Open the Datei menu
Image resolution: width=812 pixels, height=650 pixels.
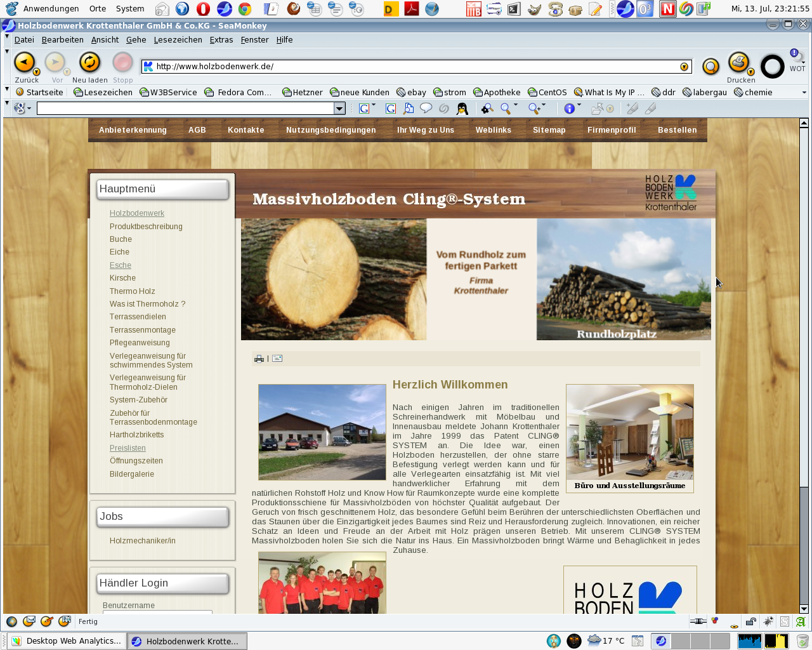24,39
